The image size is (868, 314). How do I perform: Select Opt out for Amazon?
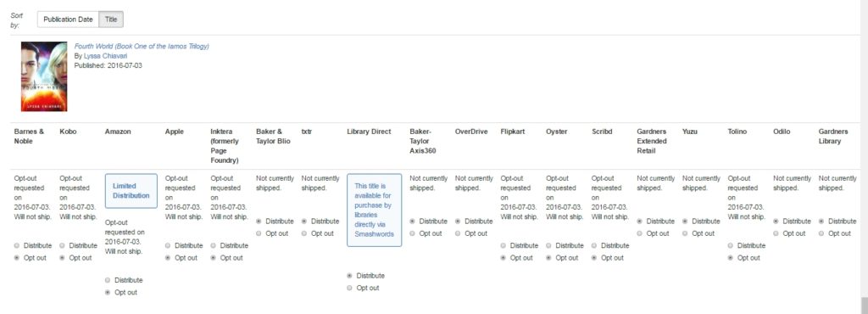pyautogui.click(x=108, y=293)
